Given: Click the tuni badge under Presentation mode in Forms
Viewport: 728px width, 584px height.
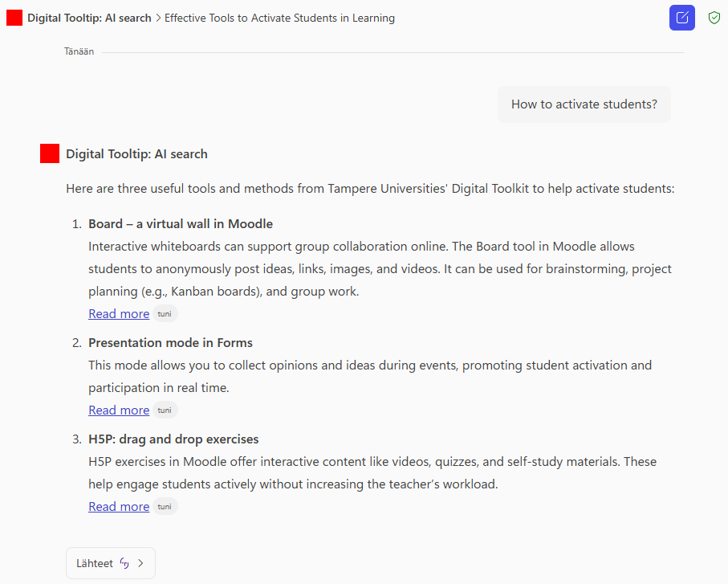Looking at the screenshot, I should point(164,410).
